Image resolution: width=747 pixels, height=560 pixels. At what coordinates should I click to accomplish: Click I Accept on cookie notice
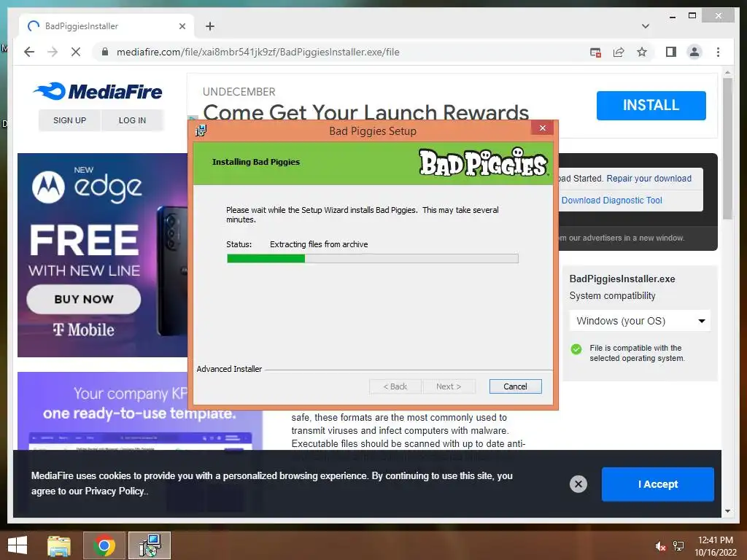(657, 484)
